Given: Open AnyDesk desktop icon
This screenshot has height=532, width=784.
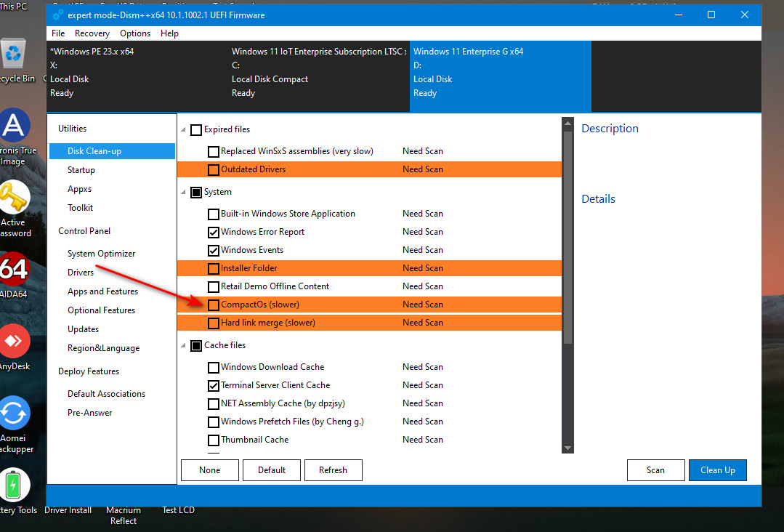Looking at the screenshot, I should (x=14, y=341).
